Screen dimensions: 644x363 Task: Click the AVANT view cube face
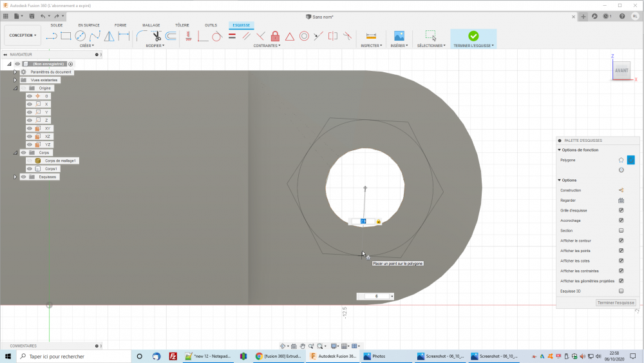[x=621, y=70]
